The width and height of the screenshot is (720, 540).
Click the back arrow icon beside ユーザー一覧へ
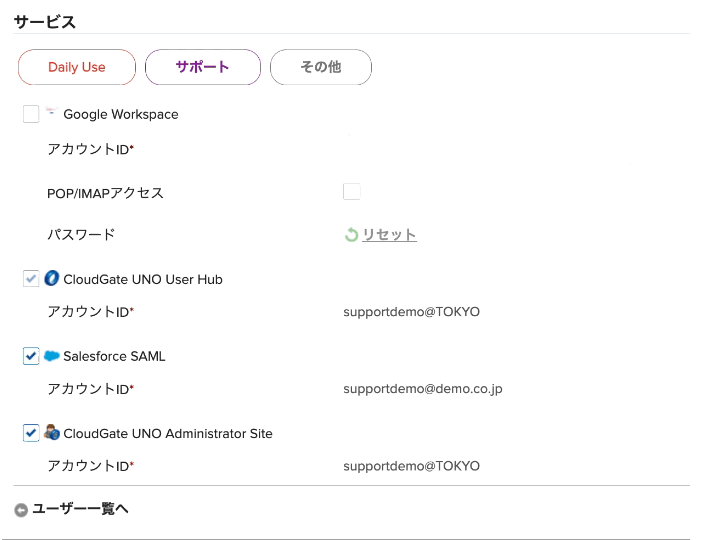pos(21,510)
